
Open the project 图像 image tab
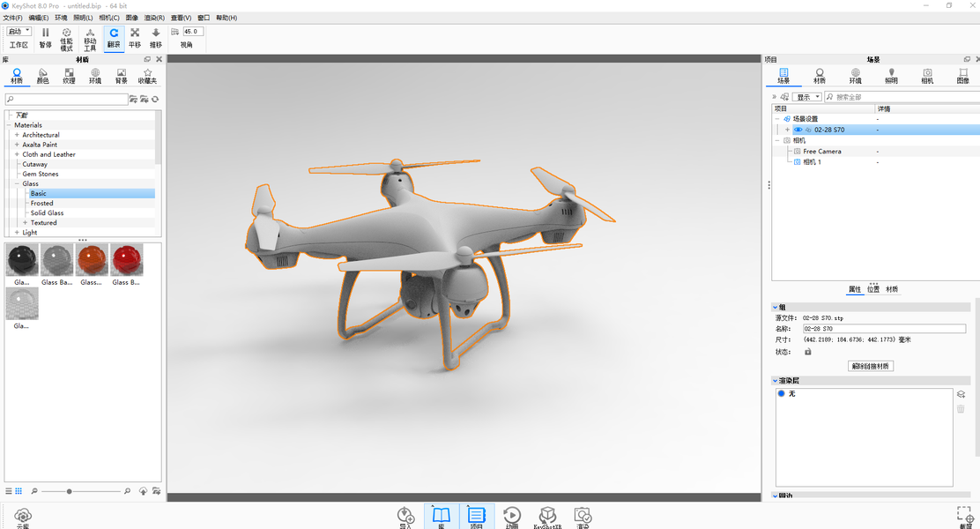tap(963, 77)
